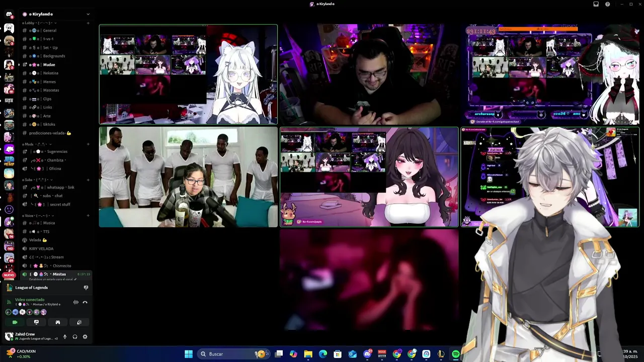Deafen with the headphones icon

click(x=75, y=337)
